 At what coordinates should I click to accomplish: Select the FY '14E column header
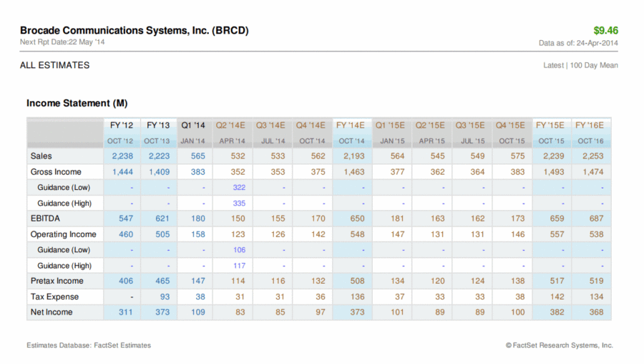click(351, 125)
